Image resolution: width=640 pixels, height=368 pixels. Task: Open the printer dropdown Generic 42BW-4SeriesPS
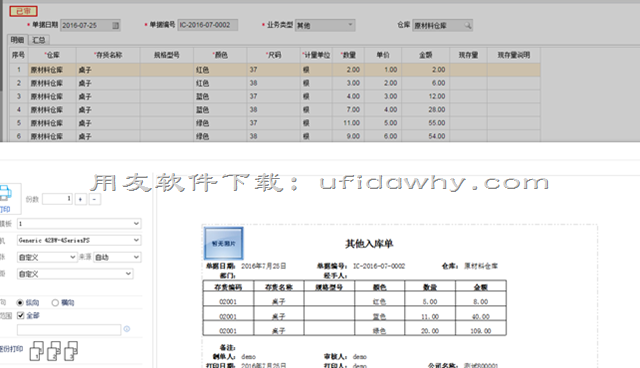click(x=79, y=240)
